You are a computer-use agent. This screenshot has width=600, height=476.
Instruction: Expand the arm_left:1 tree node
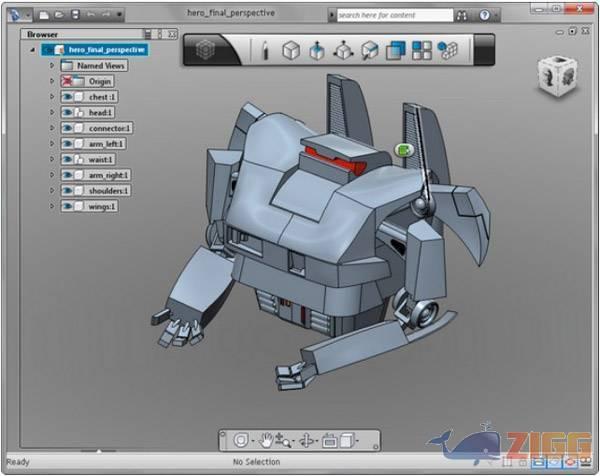pyautogui.click(x=53, y=144)
